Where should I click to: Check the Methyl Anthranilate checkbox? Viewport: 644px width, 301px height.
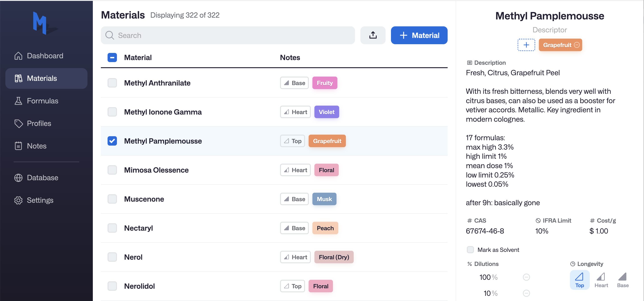[x=112, y=83]
